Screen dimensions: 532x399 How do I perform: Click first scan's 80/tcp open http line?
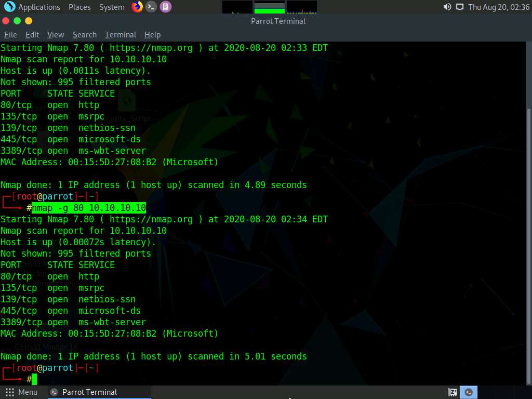pos(50,105)
